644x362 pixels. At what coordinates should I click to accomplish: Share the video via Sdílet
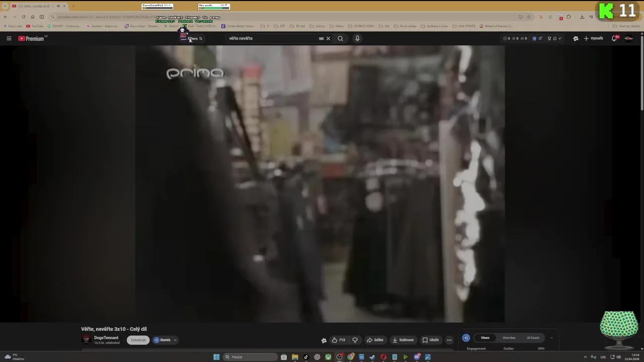[x=375, y=340]
